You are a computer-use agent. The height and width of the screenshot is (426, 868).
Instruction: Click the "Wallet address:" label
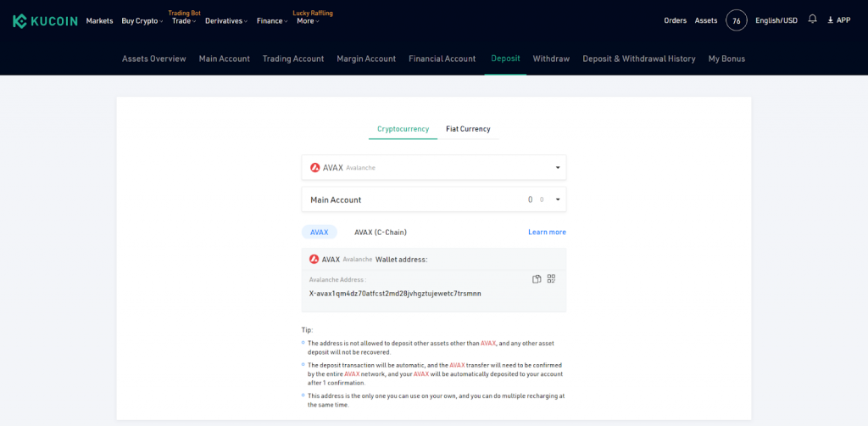point(401,260)
